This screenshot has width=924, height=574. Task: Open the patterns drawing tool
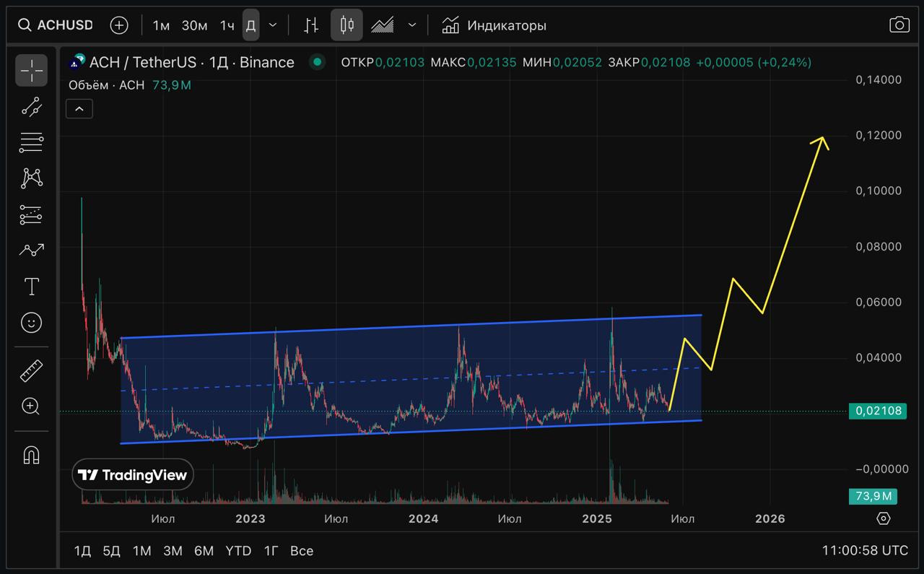click(32, 178)
